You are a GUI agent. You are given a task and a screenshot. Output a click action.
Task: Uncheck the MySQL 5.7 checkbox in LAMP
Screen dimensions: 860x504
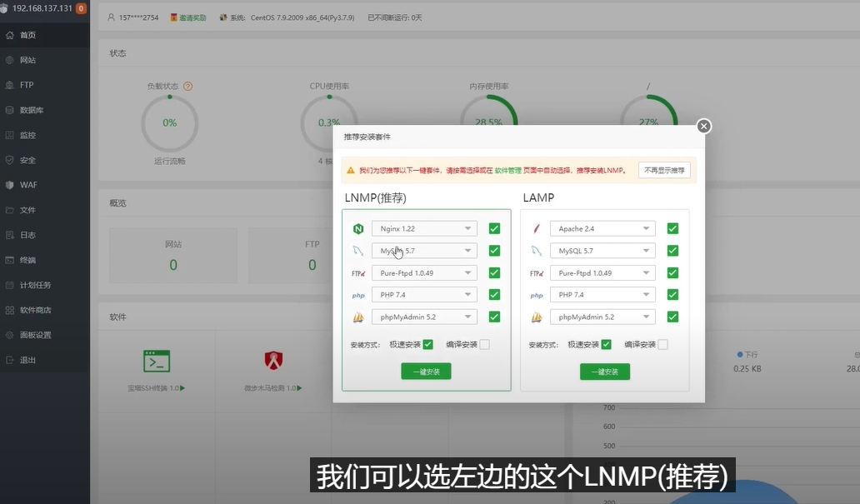tap(672, 251)
